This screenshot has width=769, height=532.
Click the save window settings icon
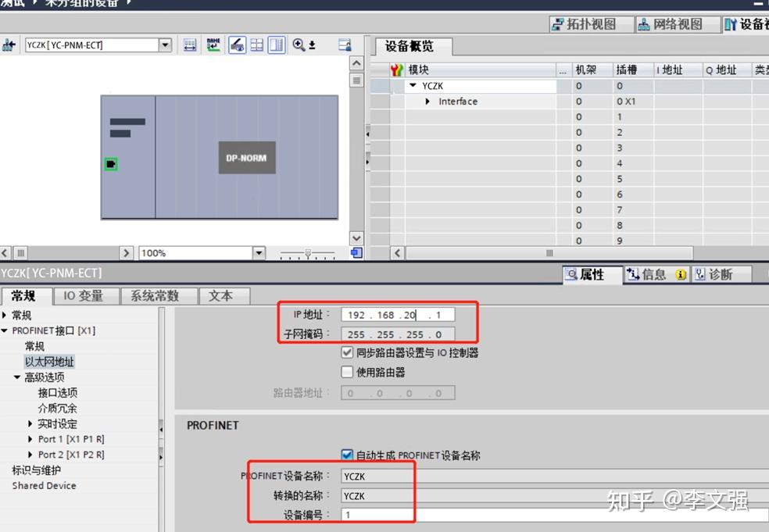[x=345, y=45]
